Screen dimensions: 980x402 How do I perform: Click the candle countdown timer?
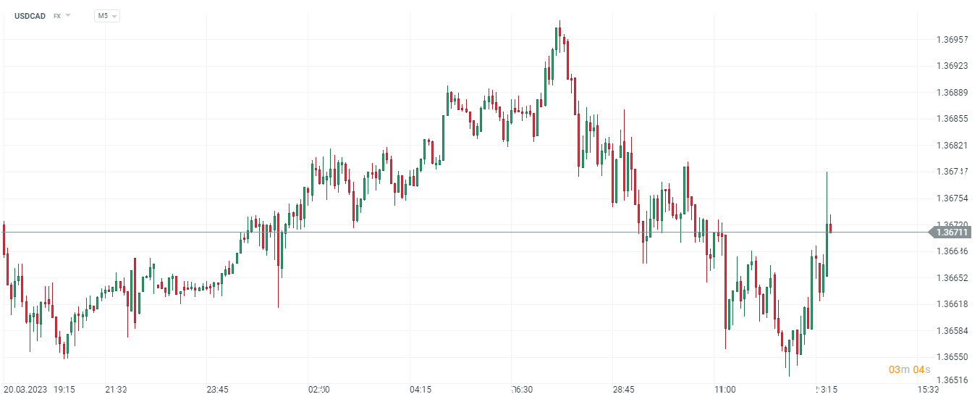coord(909,370)
